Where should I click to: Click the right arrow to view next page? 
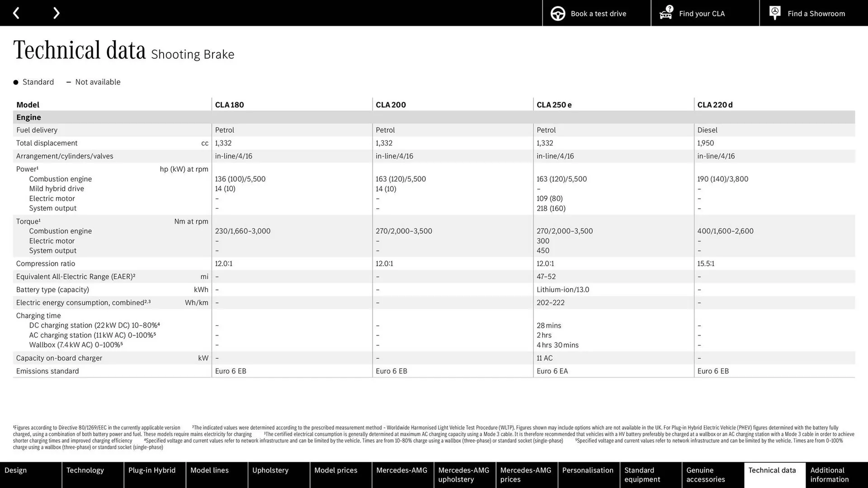(56, 13)
